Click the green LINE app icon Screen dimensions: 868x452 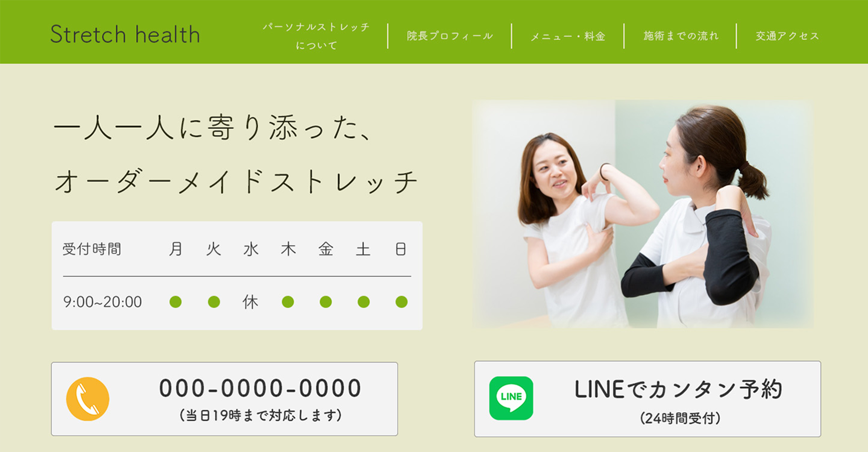tap(511, 398)
